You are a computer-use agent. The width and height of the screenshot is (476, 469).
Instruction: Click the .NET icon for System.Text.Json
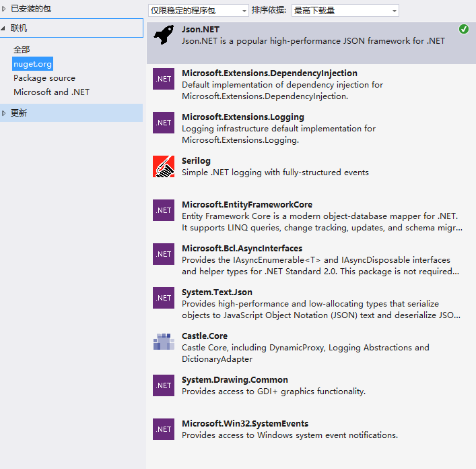(x=164, y=298)
